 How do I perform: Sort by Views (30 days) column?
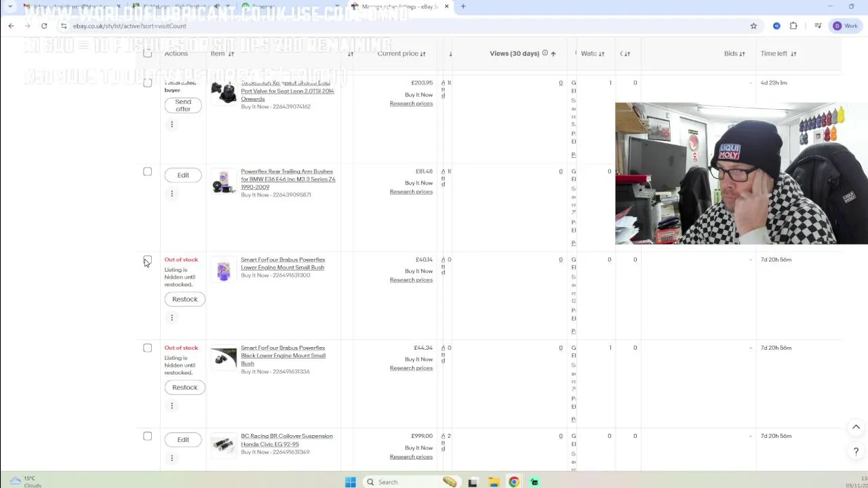(x=523, y=54)
